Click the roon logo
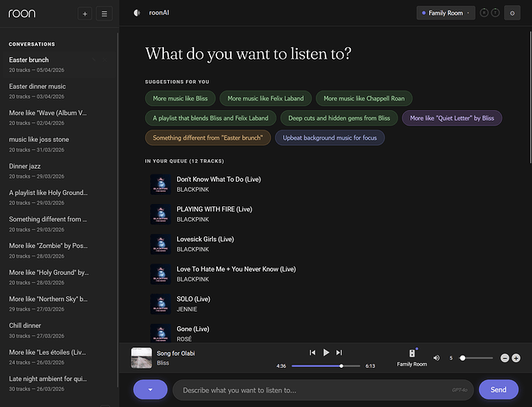The width and height of the screenshot is (532, 407). tap(22, 13)
